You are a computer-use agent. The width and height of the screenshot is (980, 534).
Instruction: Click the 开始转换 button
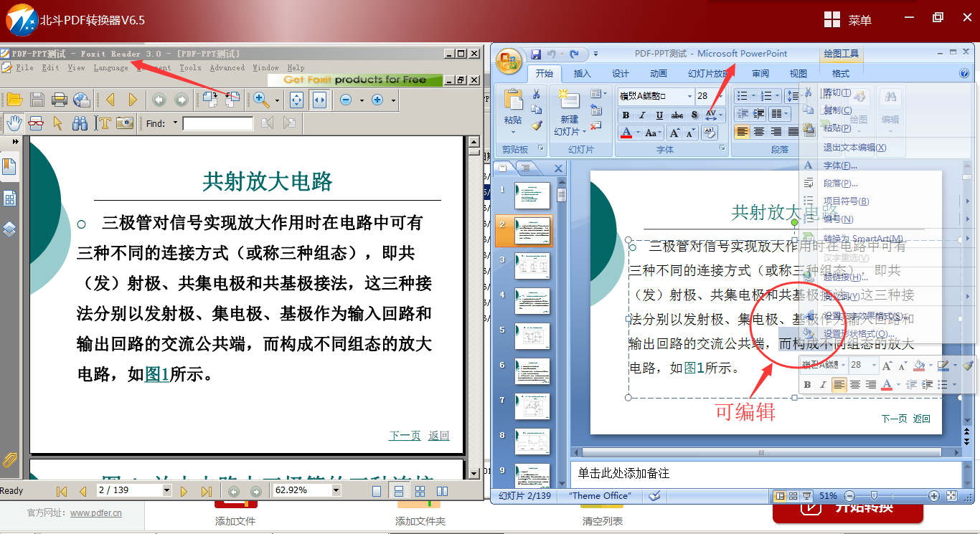pos(847,507)
